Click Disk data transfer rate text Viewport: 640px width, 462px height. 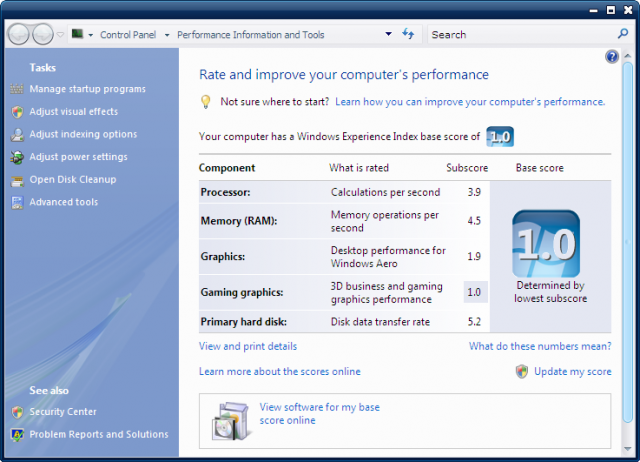coord(380,322)
